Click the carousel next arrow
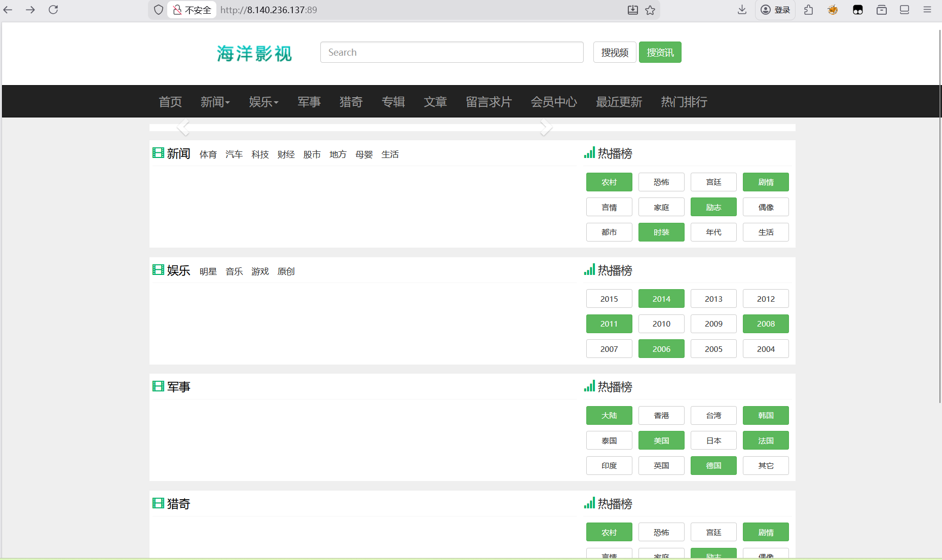This screenshot has width=942, height=560. [545, 127]
